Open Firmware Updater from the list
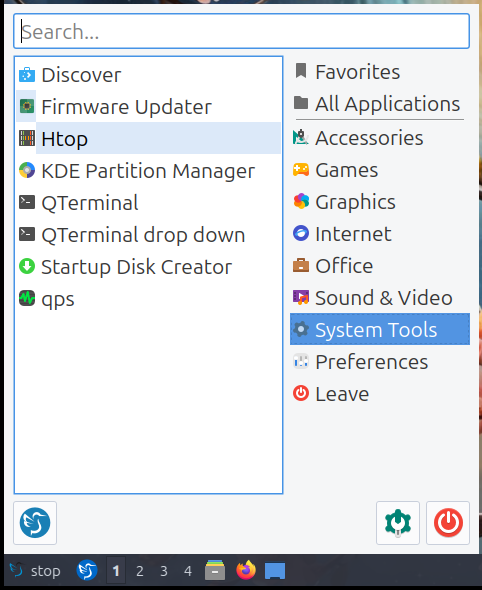The height and width of the screenshot is (590, 482). point(148,106)
